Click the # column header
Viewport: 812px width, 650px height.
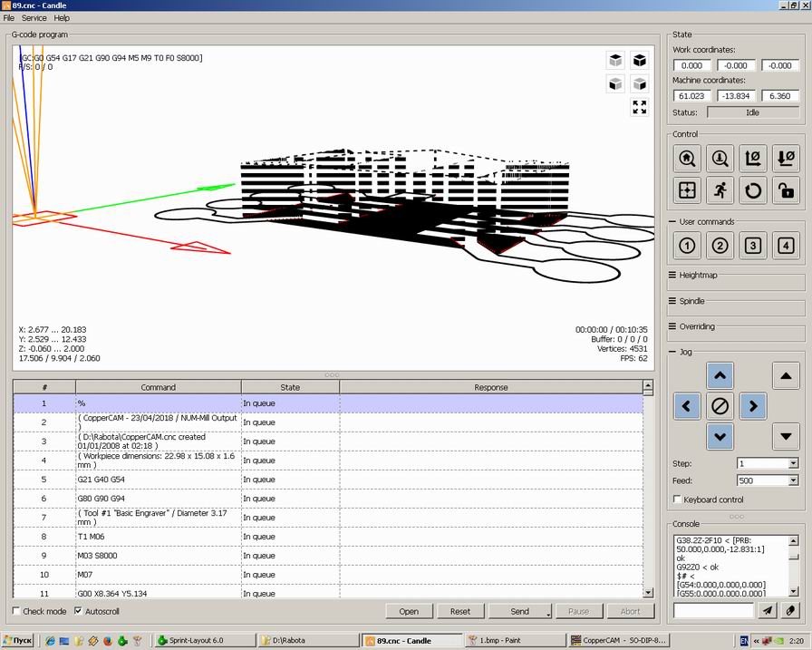[44, 387]
